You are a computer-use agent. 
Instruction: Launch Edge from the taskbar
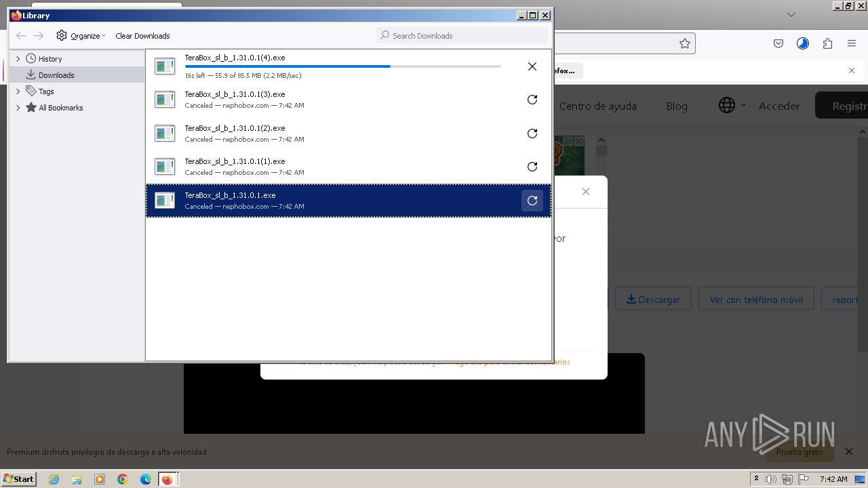point(146,479)
